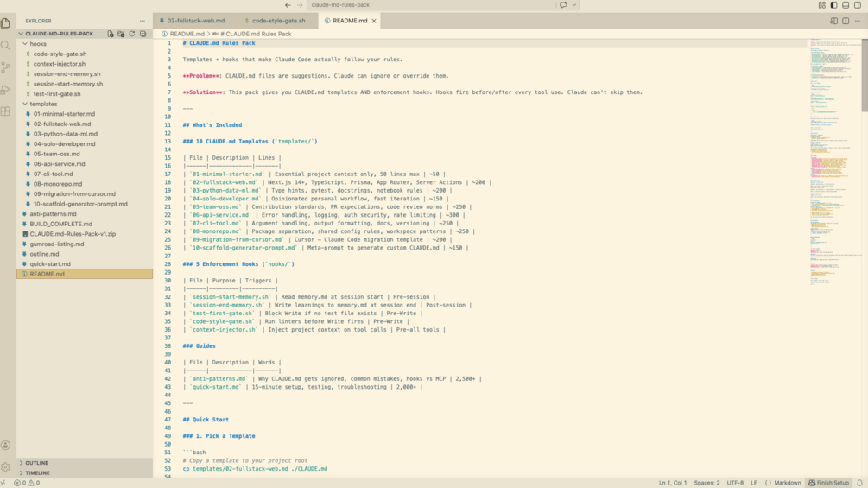Click the command center search field

click(x=432, y=5)
